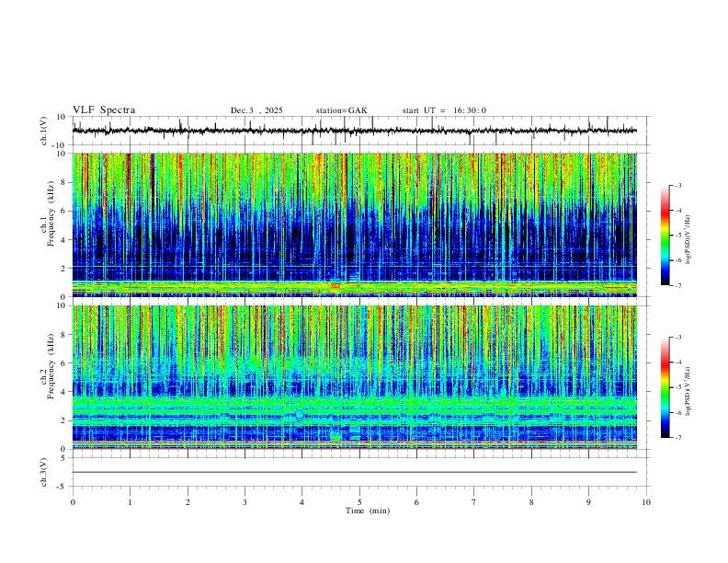The image size is (728, 563).
Task: Click the 'Time (min)' axis label
Action: [x=368, y=511]
